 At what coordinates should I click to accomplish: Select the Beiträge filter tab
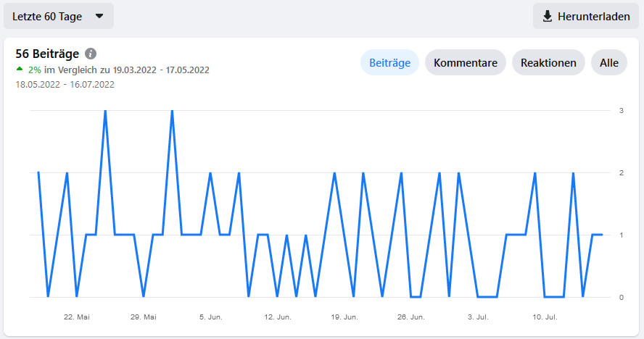click(x=389, y=63)
